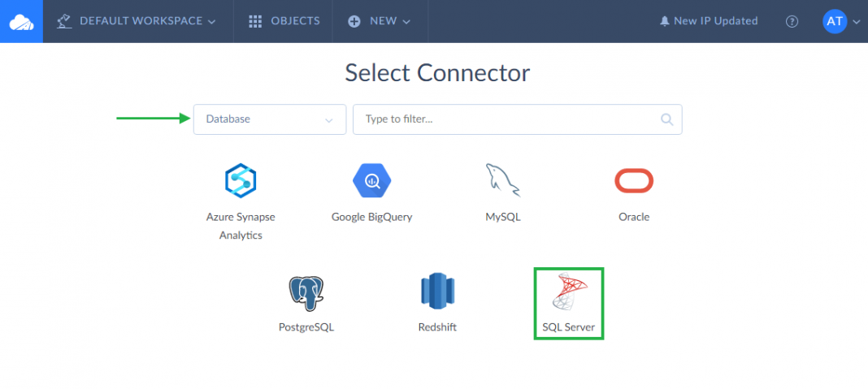Open the help question mark icon
Image resolution: width=868 pixels, height=389 pixels.
click(x=792, y=22)
